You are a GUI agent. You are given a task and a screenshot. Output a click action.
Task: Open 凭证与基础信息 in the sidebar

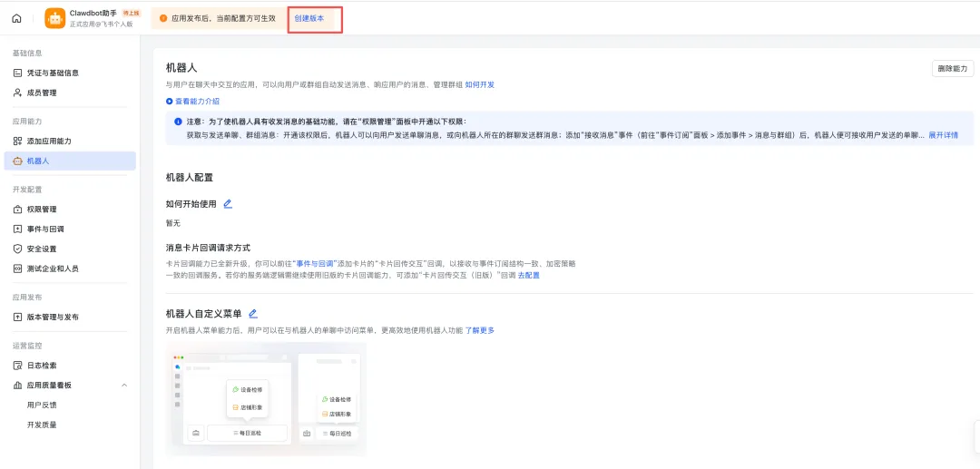52,73
